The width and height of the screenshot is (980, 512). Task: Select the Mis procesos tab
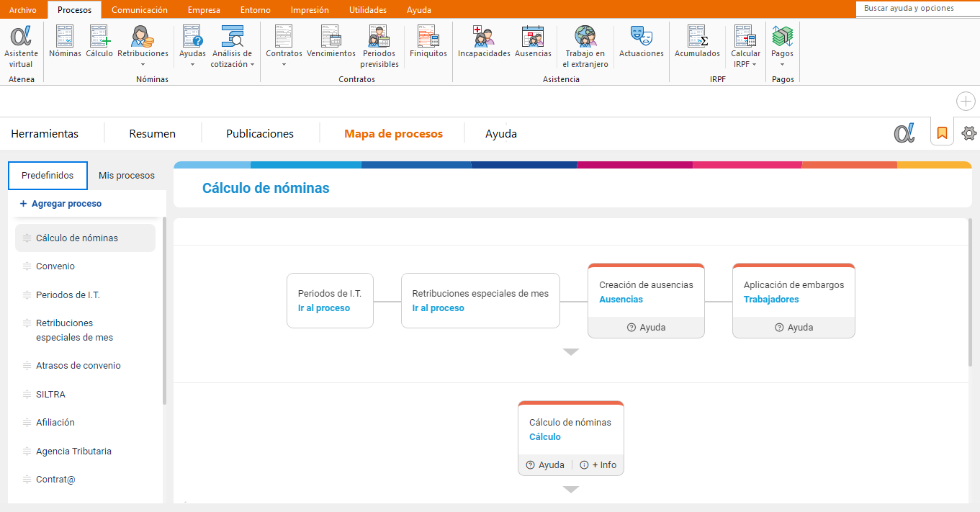click(x=127, y=176)
